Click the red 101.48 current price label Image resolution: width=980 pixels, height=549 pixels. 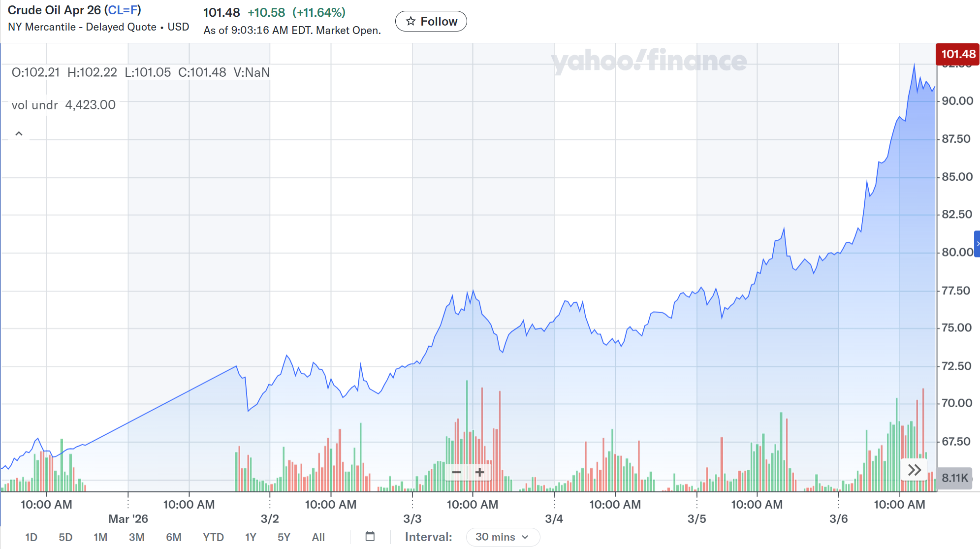point(957,54)
